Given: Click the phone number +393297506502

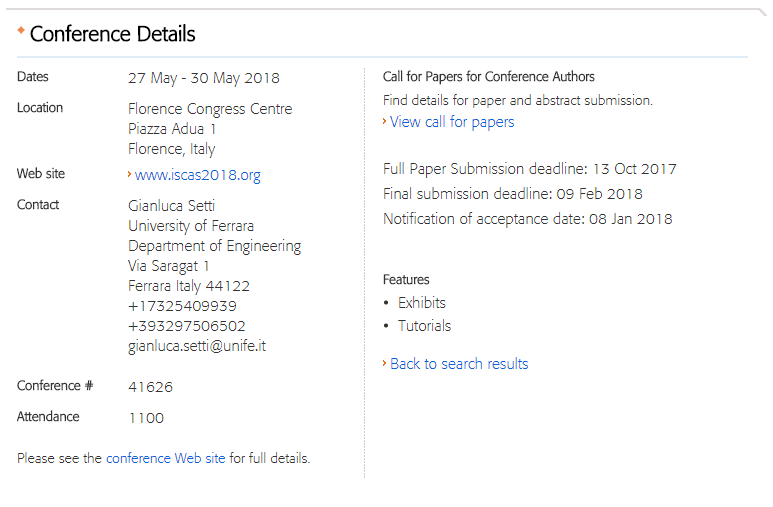Looking at the screenshot, I should pos(187,326).
